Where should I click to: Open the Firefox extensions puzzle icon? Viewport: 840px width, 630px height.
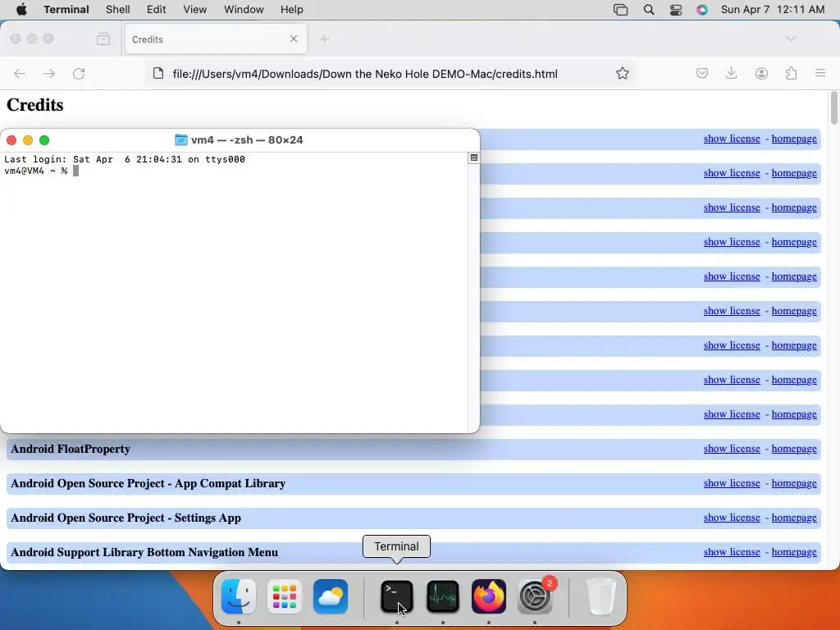792,73
